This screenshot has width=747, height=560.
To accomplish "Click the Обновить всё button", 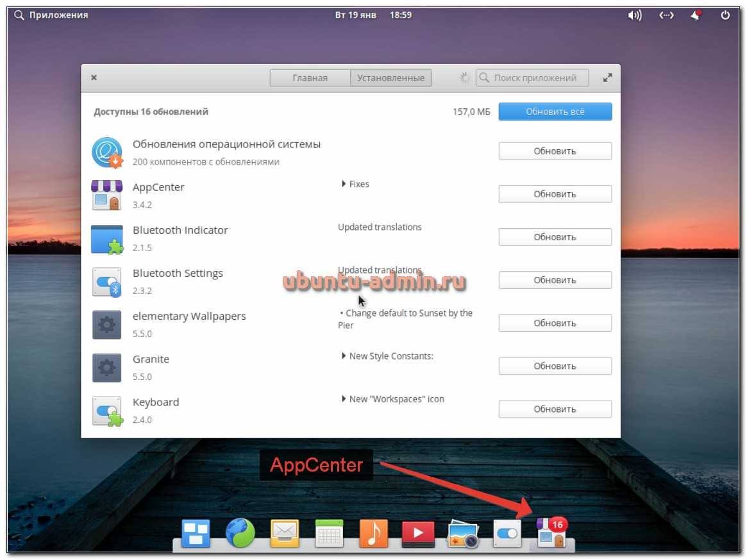I will 555,111.
